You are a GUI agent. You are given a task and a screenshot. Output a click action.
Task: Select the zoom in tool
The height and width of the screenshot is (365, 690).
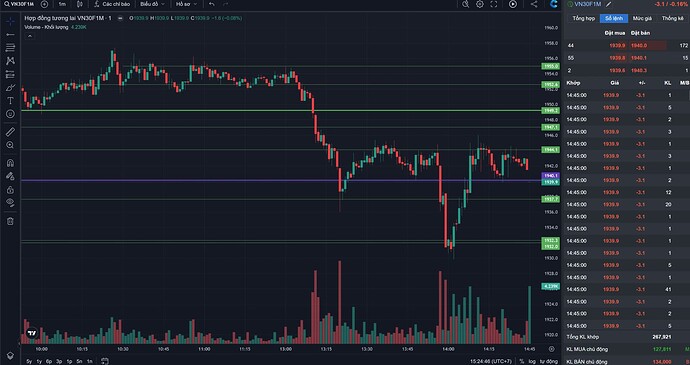click(x=10, y=145)
